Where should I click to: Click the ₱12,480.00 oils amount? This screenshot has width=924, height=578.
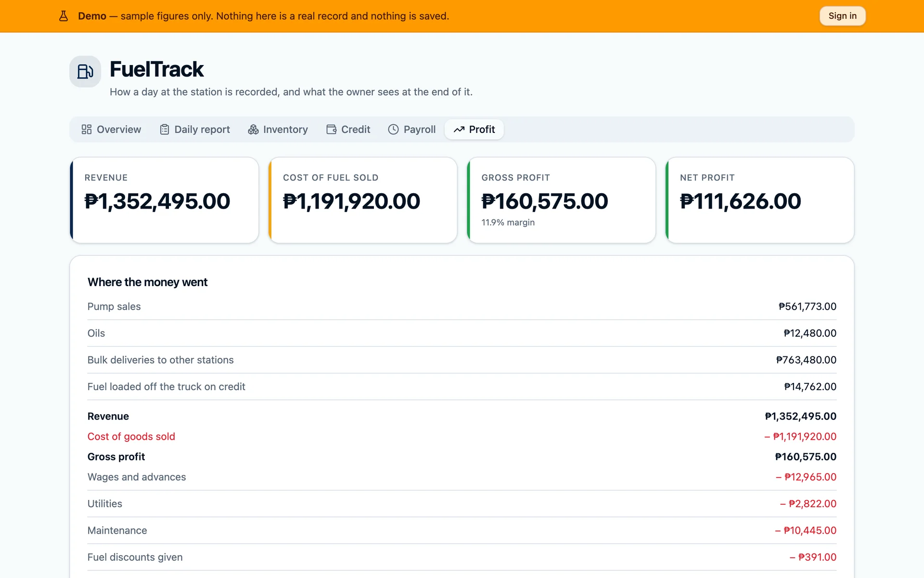click(810, 333)
